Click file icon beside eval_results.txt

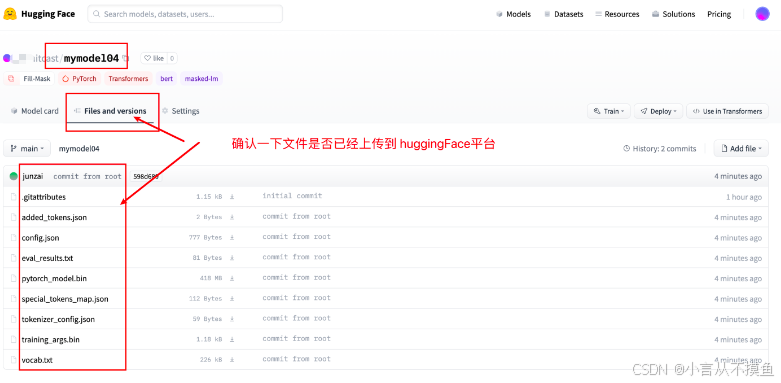(x=14, y=258)
